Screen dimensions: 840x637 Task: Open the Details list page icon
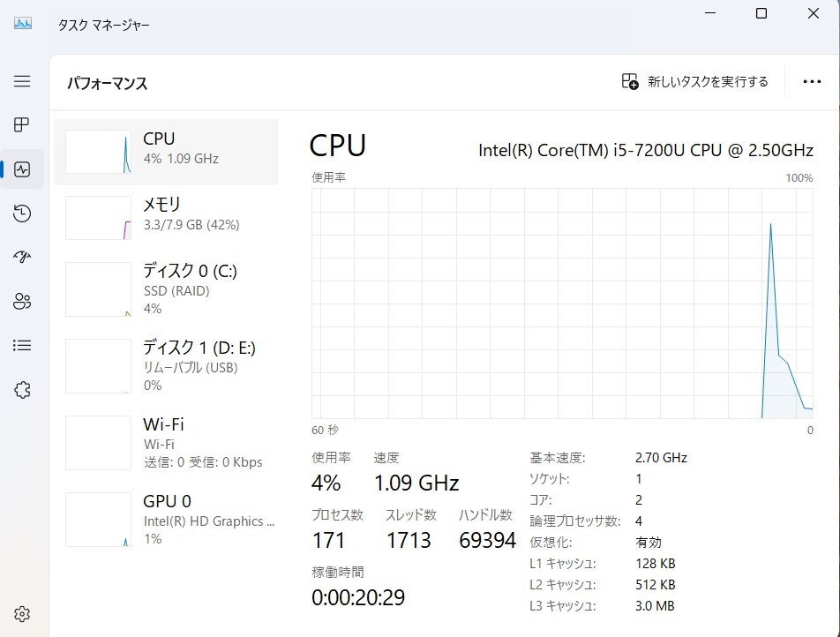pos(22,346)
